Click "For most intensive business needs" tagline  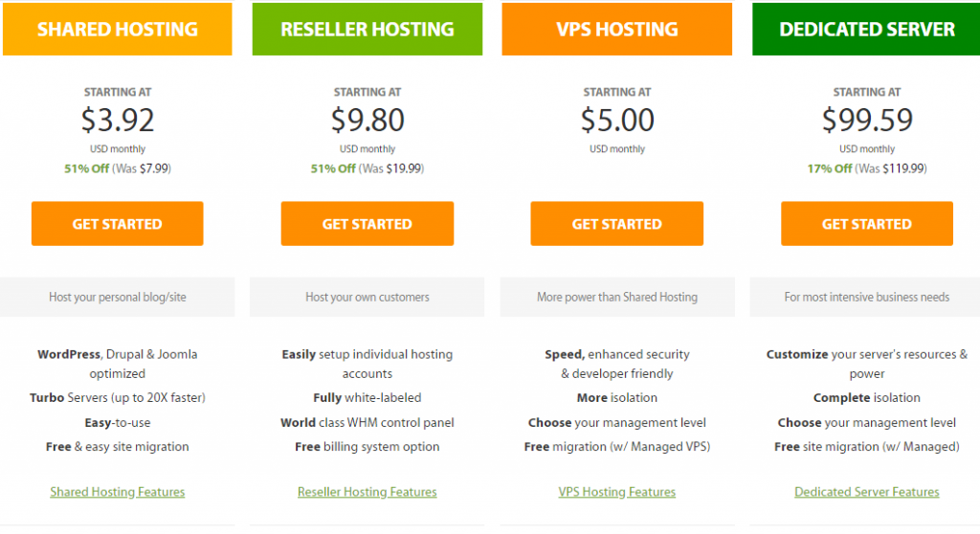(867, 297)
